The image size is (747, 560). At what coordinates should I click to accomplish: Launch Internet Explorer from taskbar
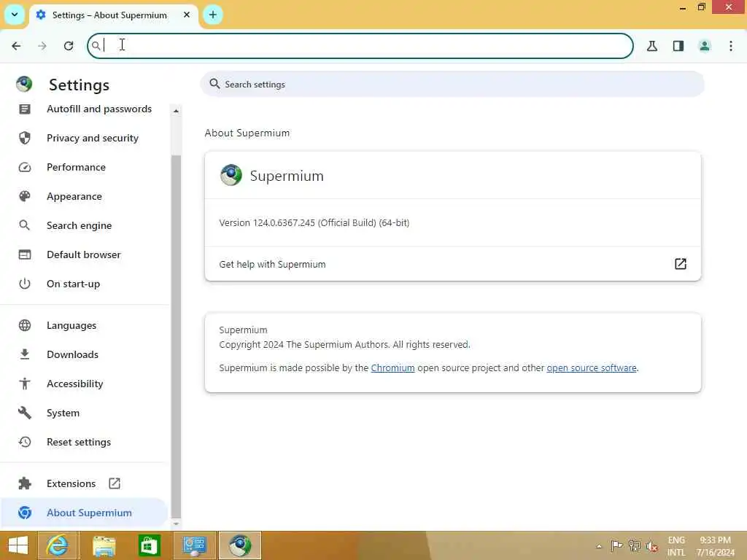click(58, 545)
